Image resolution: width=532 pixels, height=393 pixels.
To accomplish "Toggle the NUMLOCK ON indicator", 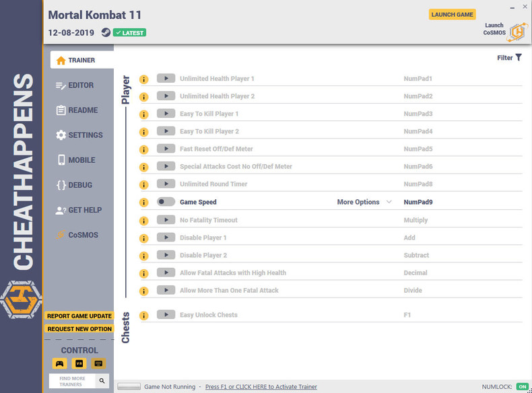I will pos(522,386).
